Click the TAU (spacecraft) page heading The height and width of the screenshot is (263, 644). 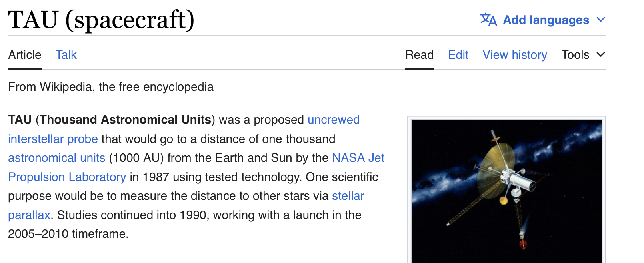coord(101,20)
